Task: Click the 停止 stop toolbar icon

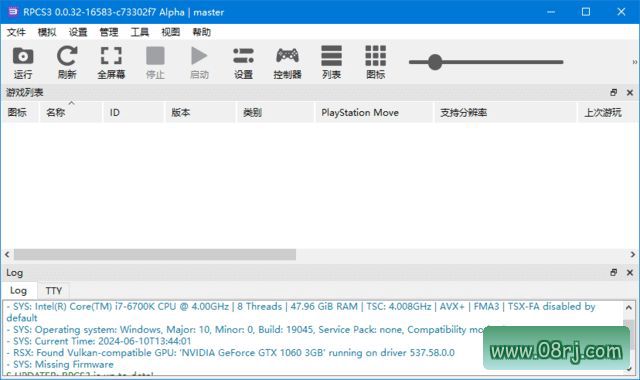Action: point(155,62)
